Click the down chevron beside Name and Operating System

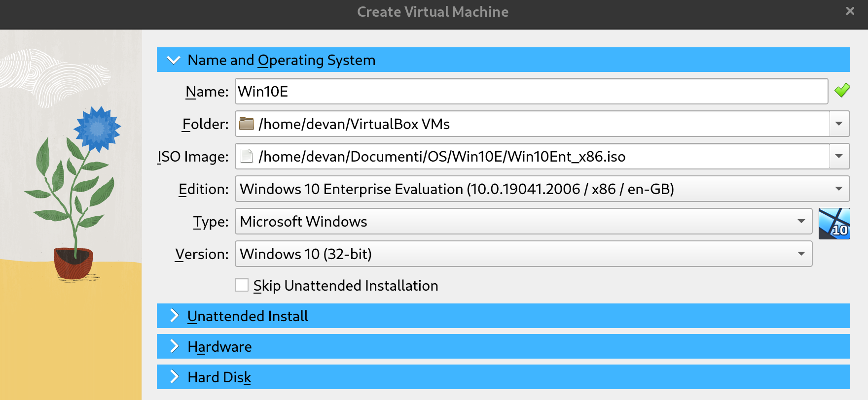tap(174, 60)
